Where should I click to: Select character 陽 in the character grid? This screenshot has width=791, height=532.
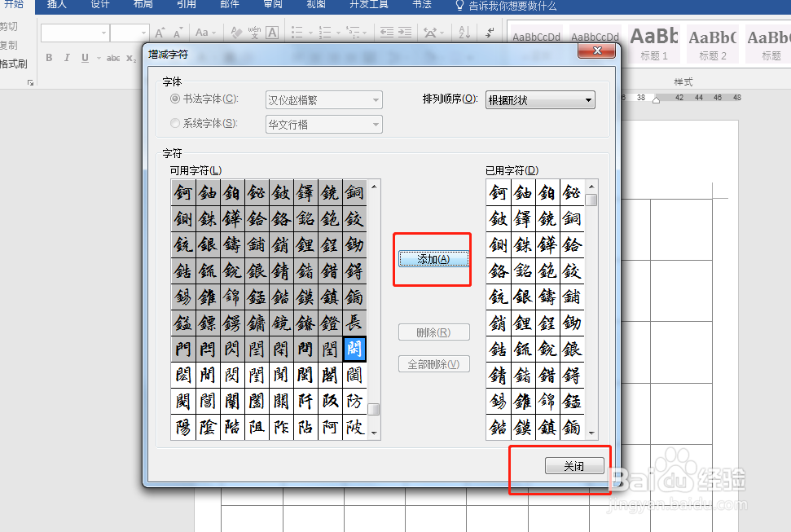[x=182, y=427]
